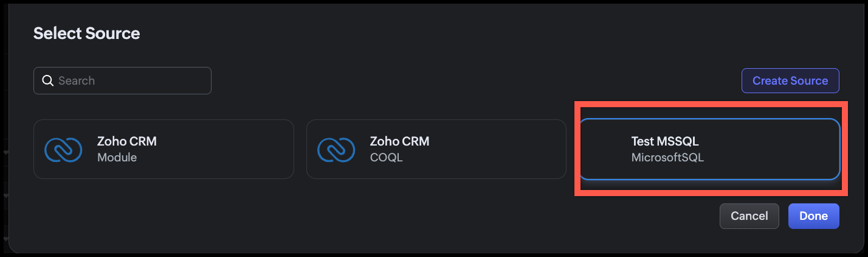Click the Zoho CRM logo on the Module card

point(63,149)
